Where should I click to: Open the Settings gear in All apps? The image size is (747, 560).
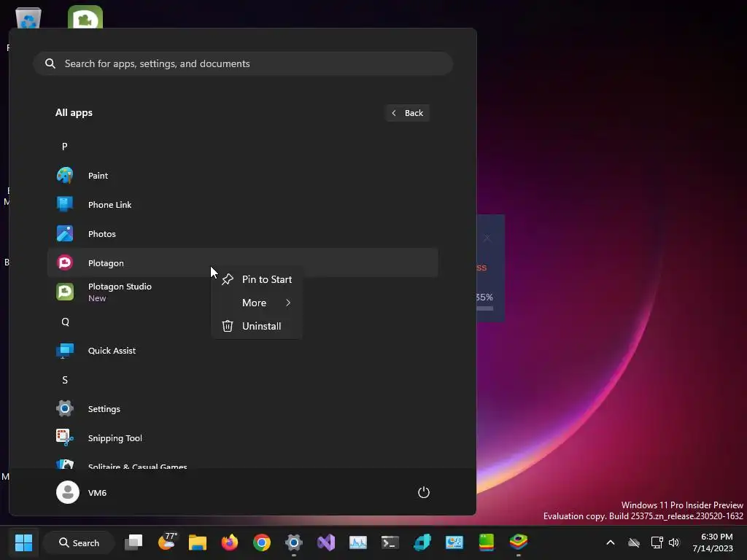pos(65,408)
